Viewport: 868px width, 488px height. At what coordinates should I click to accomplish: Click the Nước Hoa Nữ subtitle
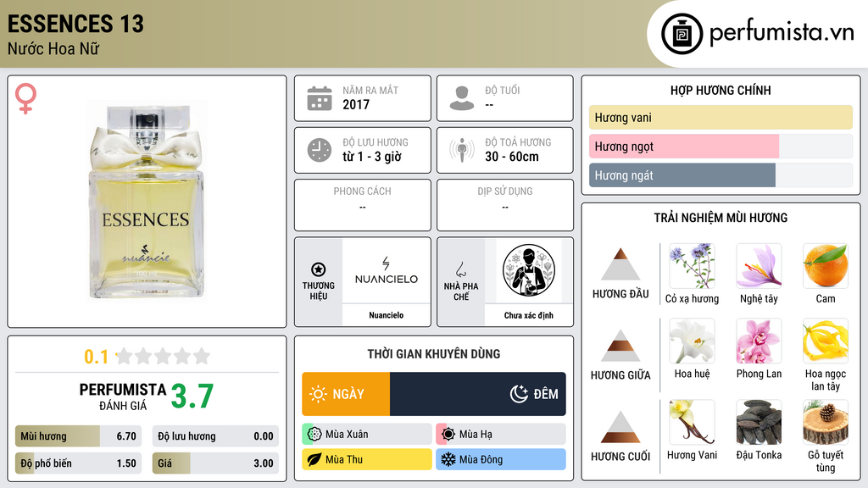(x=53, y=48)
